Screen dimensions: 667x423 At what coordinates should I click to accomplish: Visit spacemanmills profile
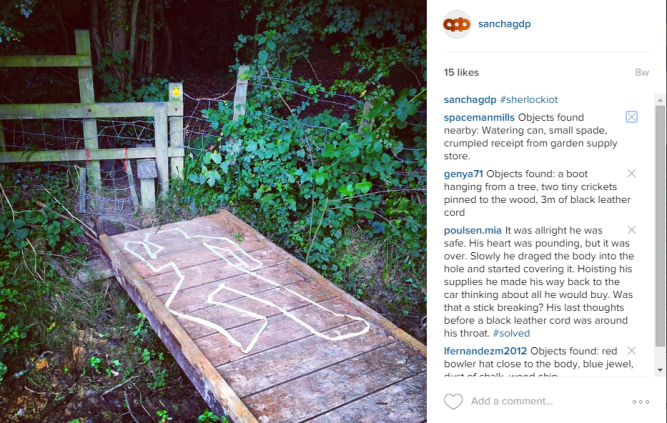click(479, 117)
